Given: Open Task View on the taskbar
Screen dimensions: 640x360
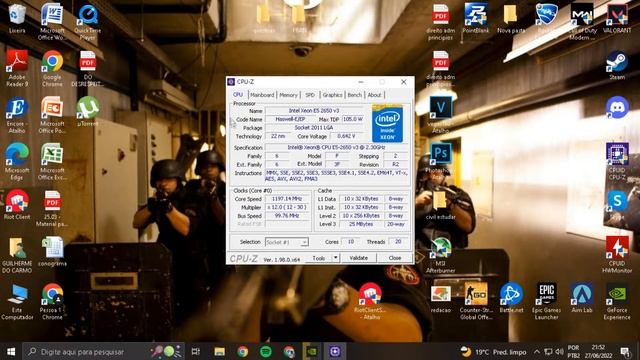Looking at the screenshot, I should tap(196, 351).
